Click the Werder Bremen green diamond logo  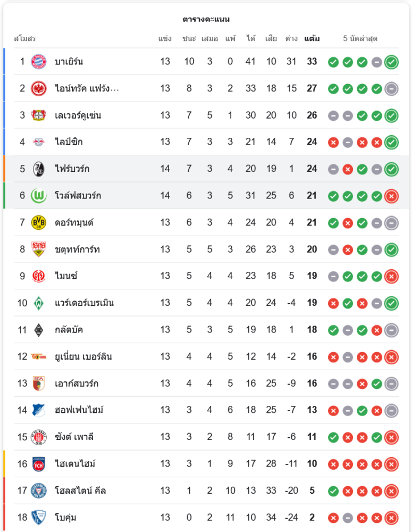39,303
